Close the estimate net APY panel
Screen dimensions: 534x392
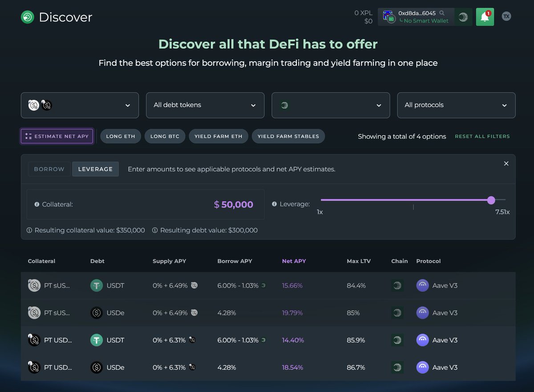click(x=506, y=164)
